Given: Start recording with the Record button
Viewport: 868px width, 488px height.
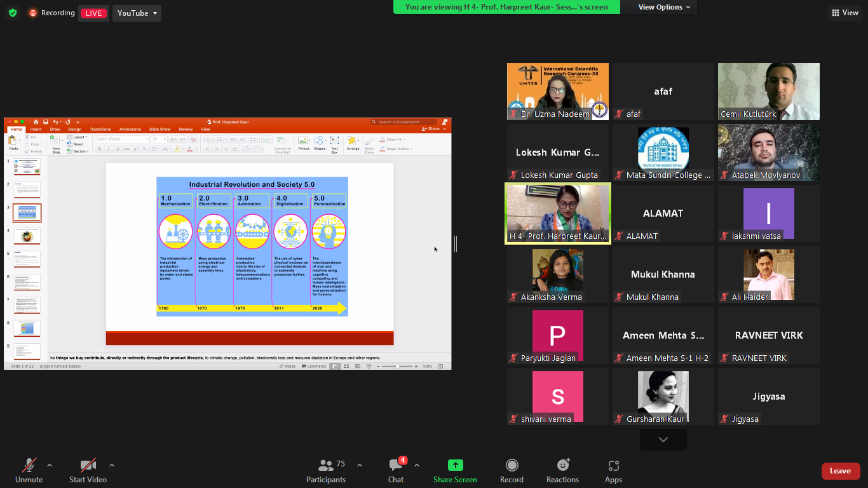Looking at the screenshot, I should (x=512, y=471).
